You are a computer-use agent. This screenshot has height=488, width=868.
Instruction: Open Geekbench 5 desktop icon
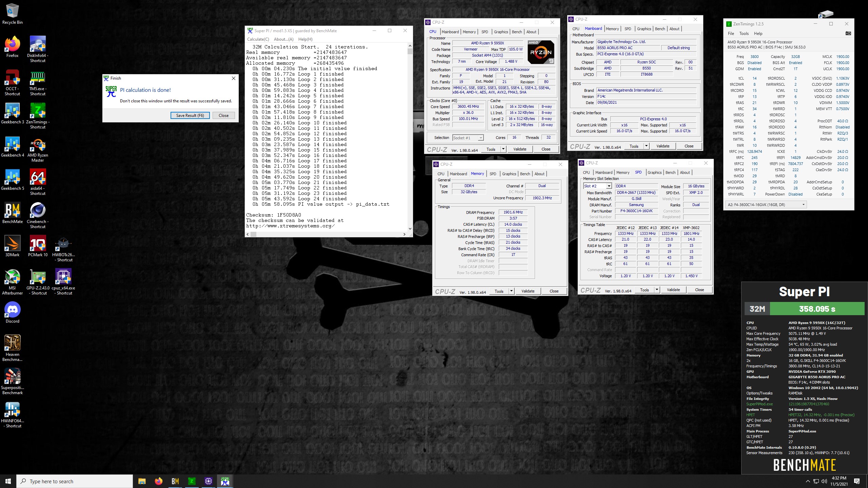pyautogui.click(x=13, y=180)
